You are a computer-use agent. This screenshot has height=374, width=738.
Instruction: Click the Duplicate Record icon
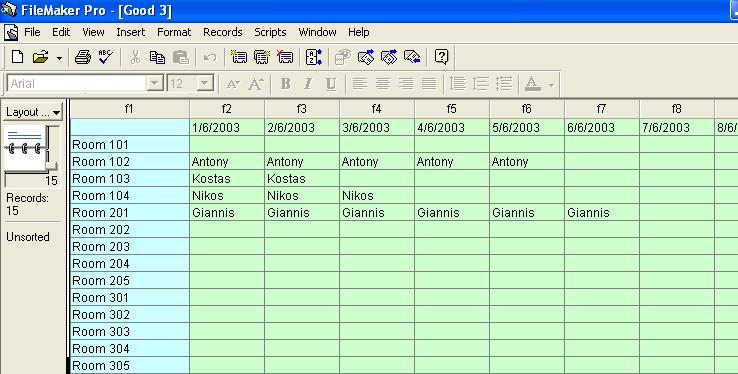[262, 57]
